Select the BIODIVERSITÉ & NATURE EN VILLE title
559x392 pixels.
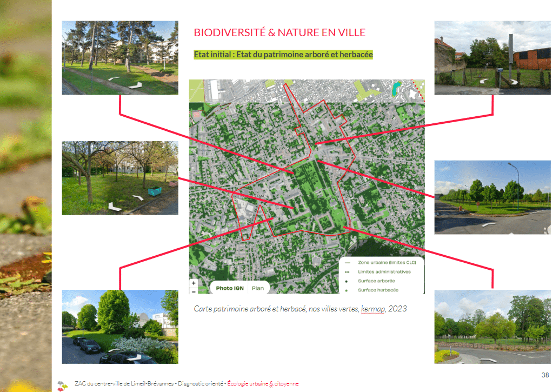tap(279, 32)
